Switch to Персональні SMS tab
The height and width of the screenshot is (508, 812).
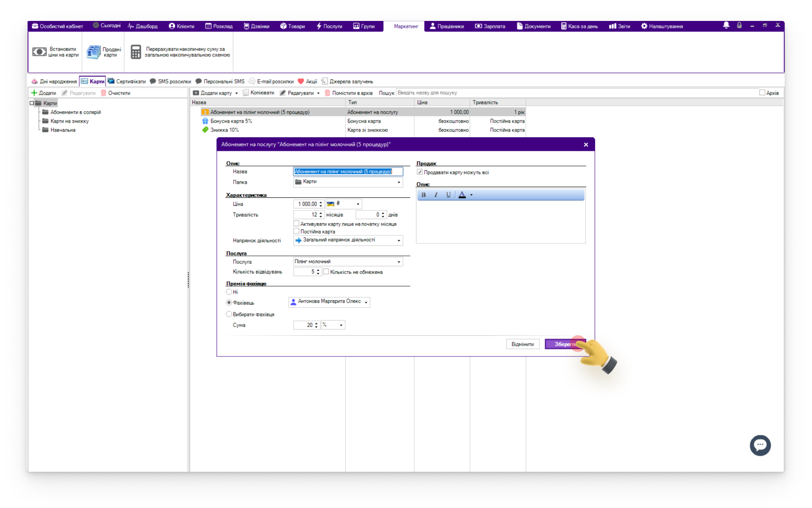click(220, 81)
